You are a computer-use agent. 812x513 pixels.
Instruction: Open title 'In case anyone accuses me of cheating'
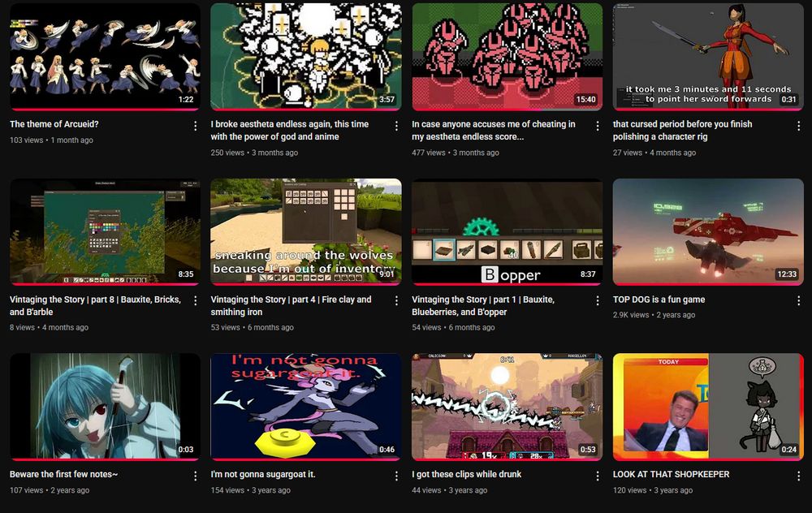pyautogui.click(x=494, y=131)
